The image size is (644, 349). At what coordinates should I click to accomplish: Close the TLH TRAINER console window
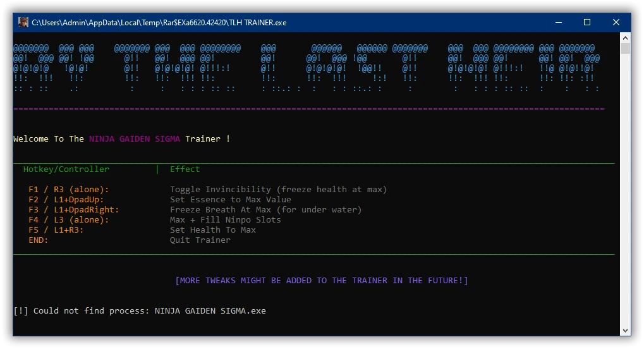click(x=616, y=22)
